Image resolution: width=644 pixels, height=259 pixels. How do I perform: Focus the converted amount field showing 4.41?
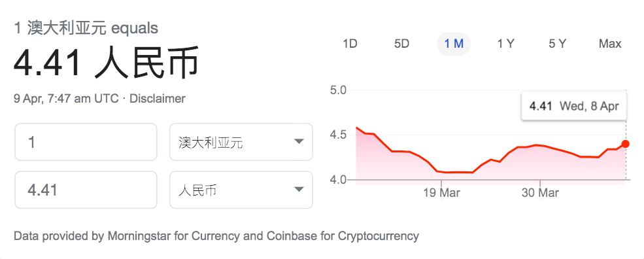click(86, 190)
